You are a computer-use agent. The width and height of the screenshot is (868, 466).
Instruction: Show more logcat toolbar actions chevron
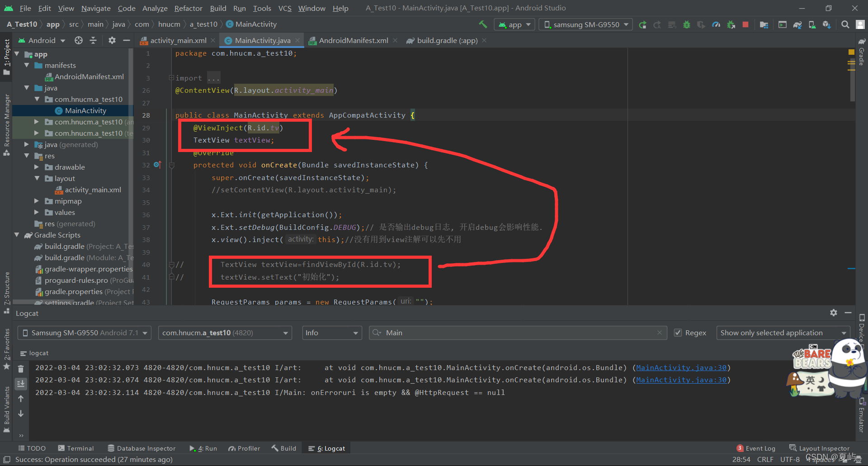click(x=21, y=436)
